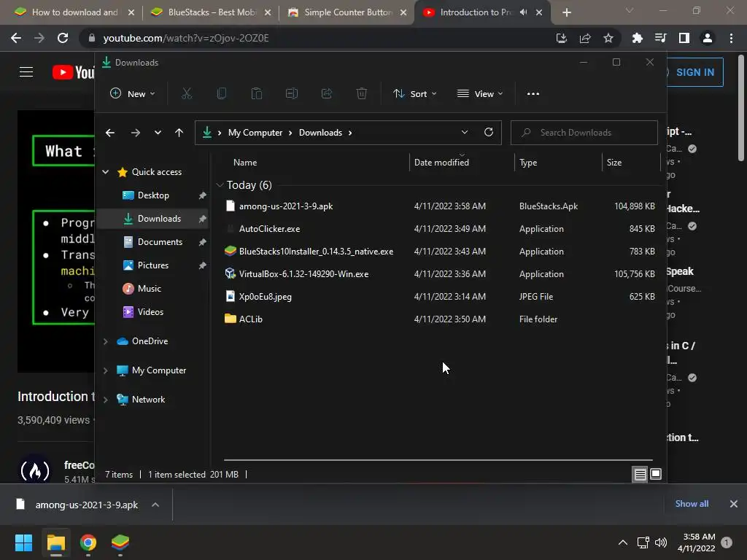Bookmark this page with the star icon

(608, 38)
